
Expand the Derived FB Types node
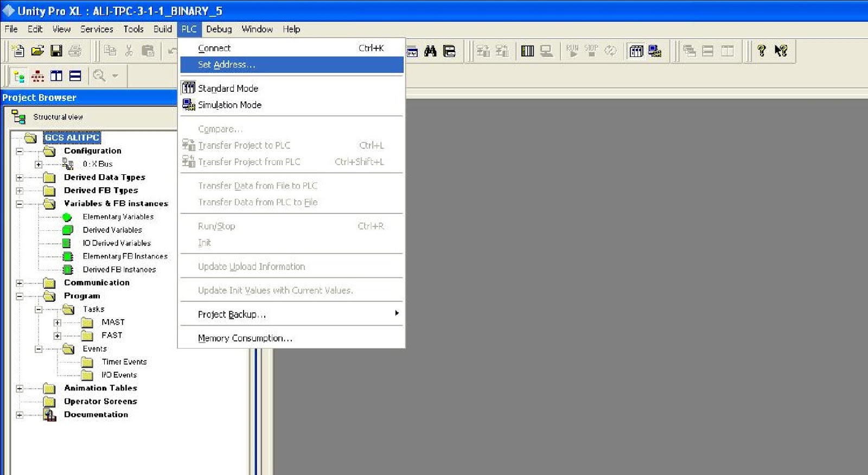(20, 191)
